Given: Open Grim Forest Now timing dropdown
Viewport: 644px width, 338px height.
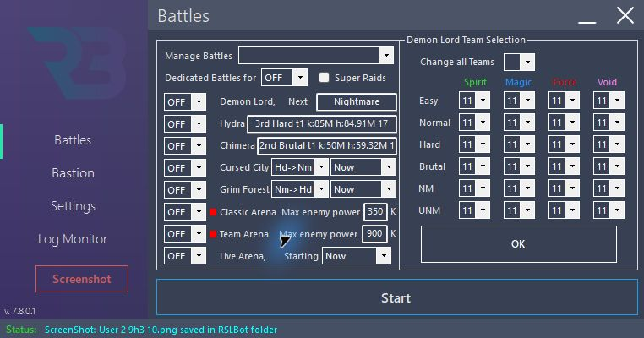Looking at the screenshot, I should [x=363, y=189].
